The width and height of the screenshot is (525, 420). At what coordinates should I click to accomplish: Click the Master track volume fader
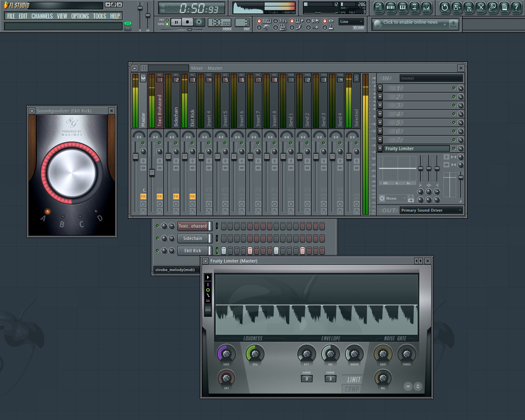(x=135, y=157)
